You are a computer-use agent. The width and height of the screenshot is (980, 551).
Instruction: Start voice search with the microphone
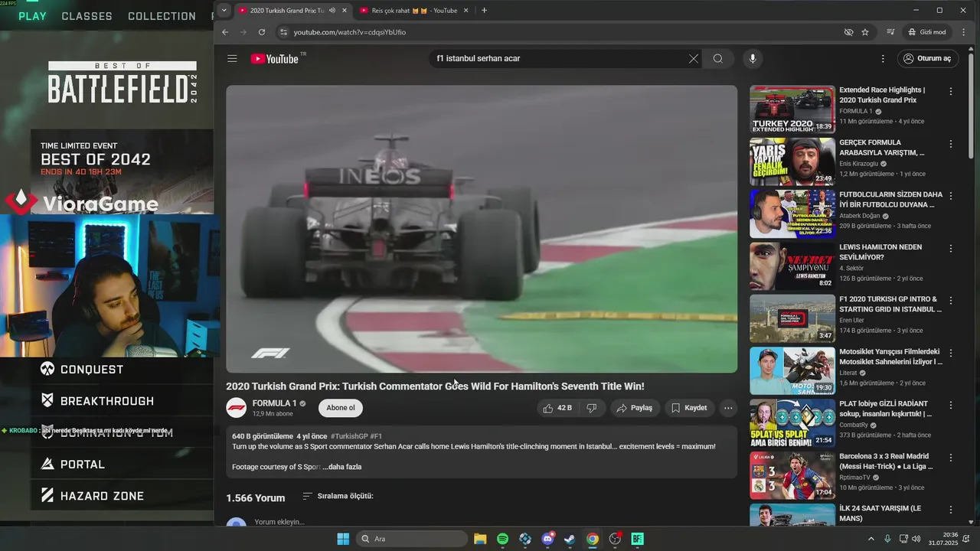tap(753, 58)
